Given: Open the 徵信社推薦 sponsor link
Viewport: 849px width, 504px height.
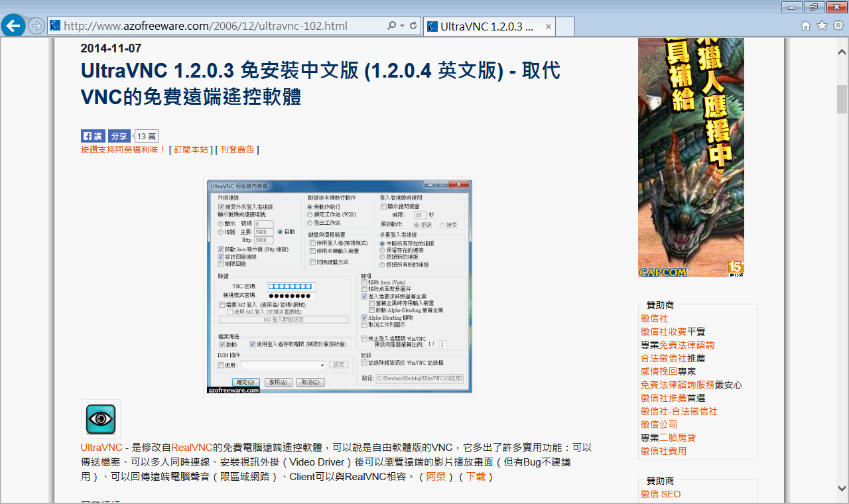Looking at the screenshot, I should (664, 398).
